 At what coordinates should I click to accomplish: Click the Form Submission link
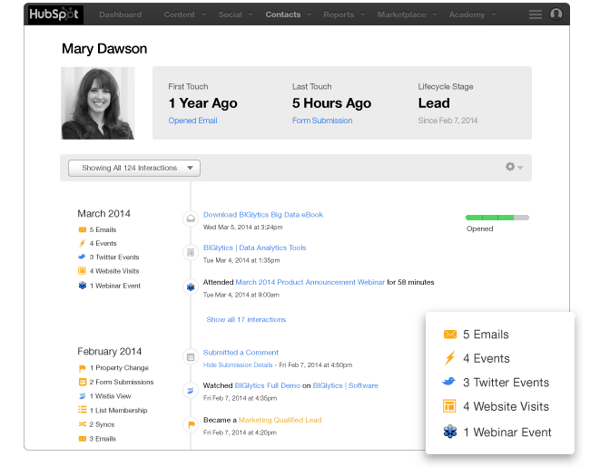click(x=322, y=120)
